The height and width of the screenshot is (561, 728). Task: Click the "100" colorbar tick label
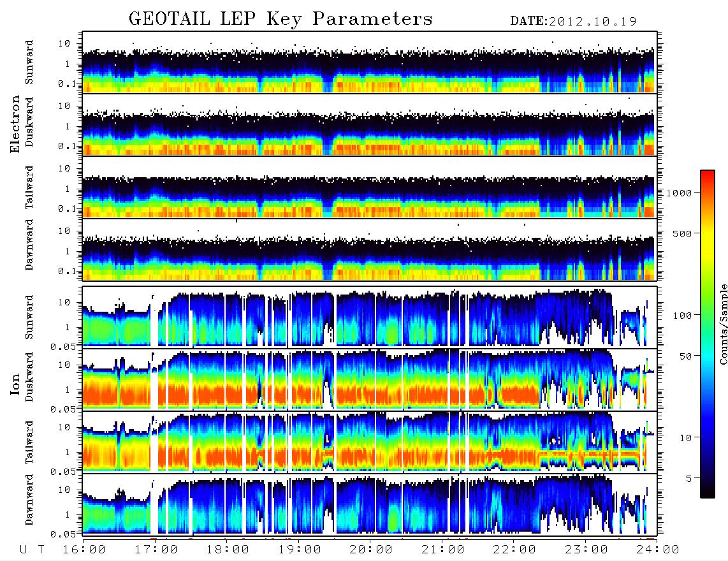682,316
